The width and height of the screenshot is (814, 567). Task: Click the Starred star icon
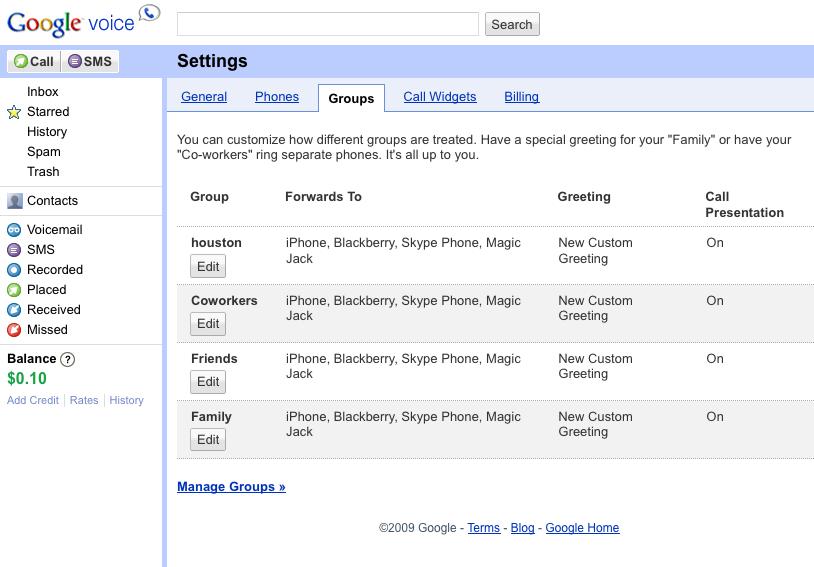[14, 112]
